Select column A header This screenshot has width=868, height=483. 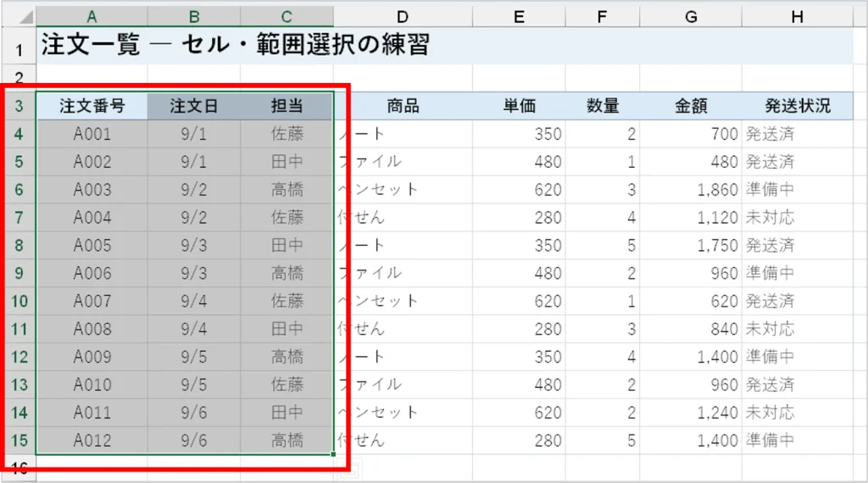(92, 17)
